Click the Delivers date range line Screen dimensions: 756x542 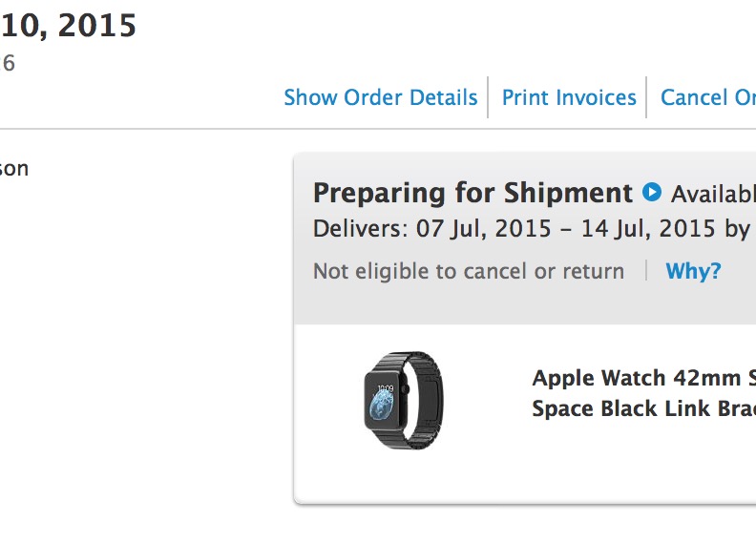(530, 229)
